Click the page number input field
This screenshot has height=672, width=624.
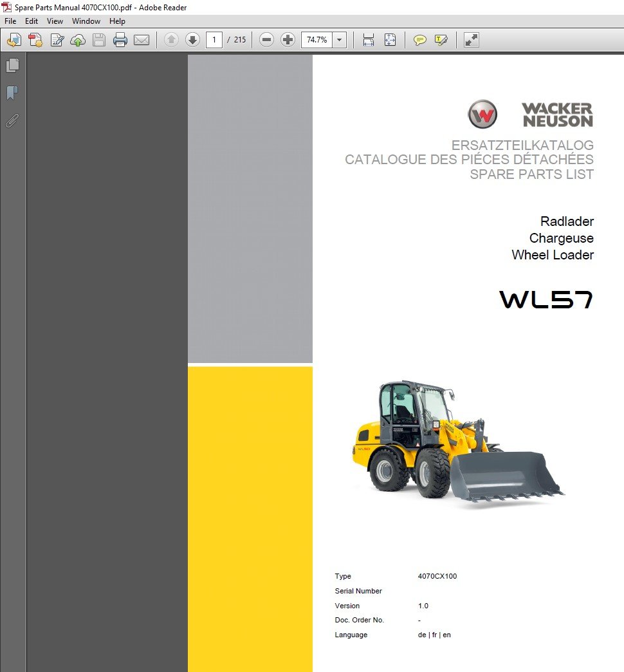point(214,40)
